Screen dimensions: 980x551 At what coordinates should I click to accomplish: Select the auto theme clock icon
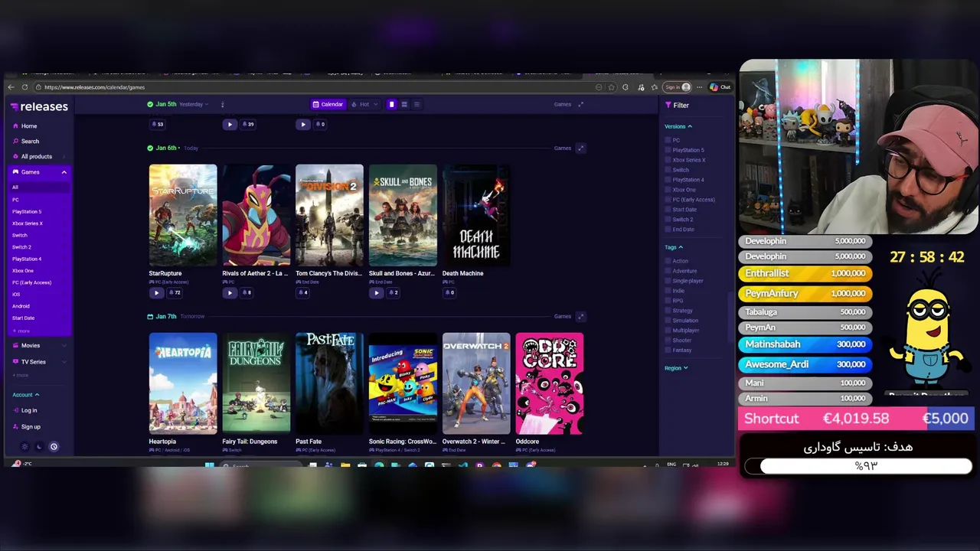[54, 447]
